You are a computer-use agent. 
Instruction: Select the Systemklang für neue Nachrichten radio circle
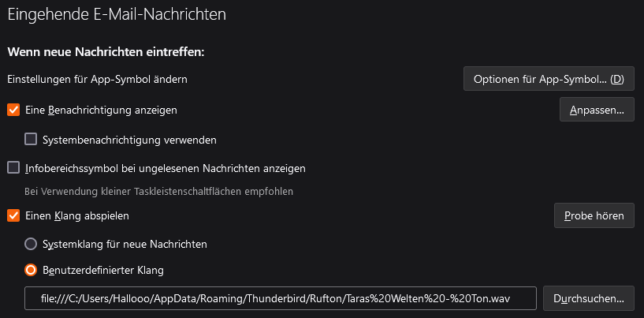click(32, 245)
